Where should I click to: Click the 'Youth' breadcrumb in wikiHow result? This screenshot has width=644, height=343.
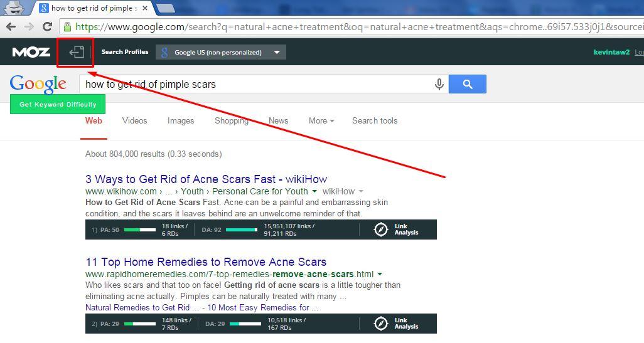coord(192,191)
